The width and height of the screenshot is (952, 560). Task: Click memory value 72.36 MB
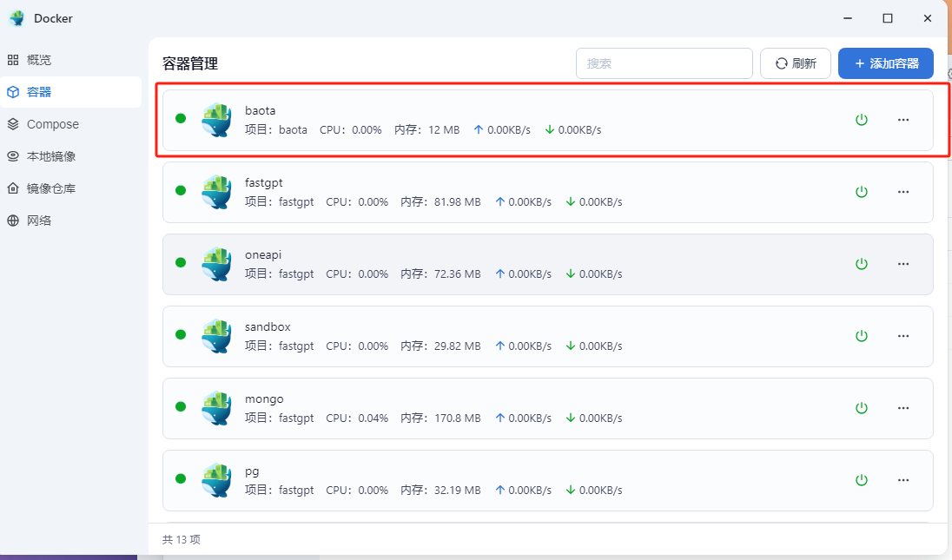(457, 274)
